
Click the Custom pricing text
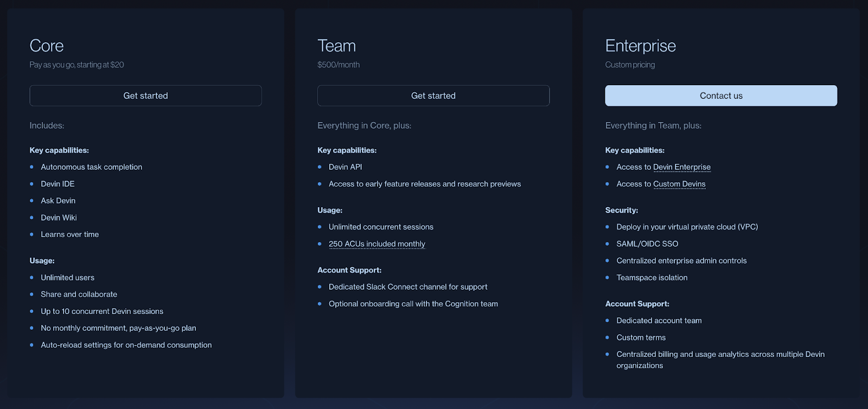coord(630,65)
